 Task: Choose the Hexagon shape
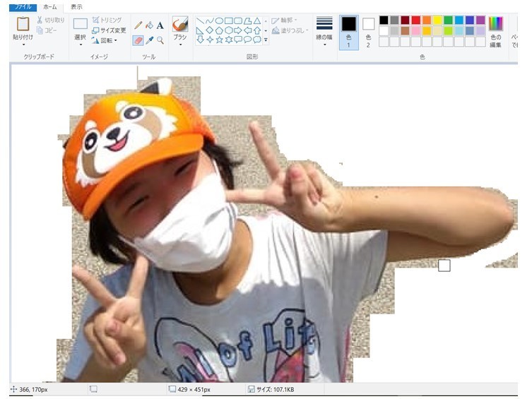tap(229, 30)
